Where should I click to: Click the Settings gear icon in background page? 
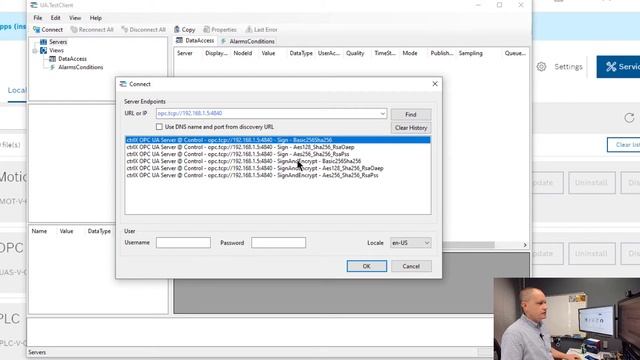tap(541, 67)
